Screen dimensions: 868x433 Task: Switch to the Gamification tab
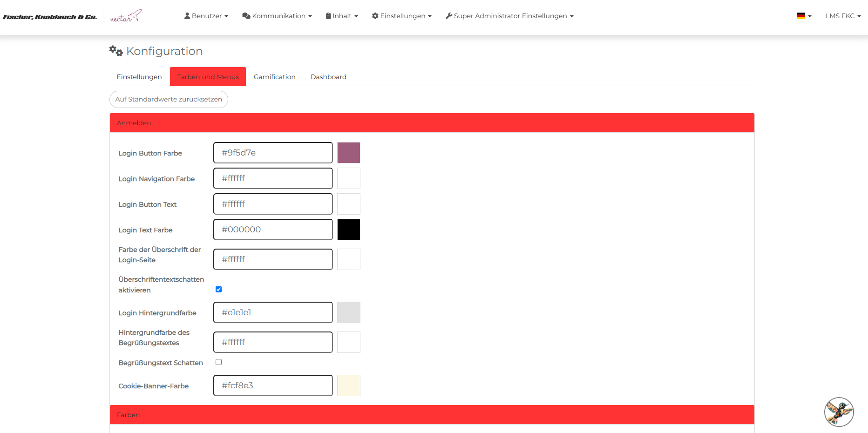pyautogui.click(x=274, y=77)
